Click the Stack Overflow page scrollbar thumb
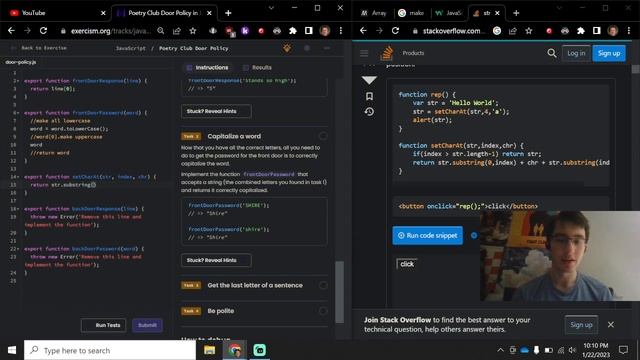This screenshot has height=360, width=640. tap(635, 69)
